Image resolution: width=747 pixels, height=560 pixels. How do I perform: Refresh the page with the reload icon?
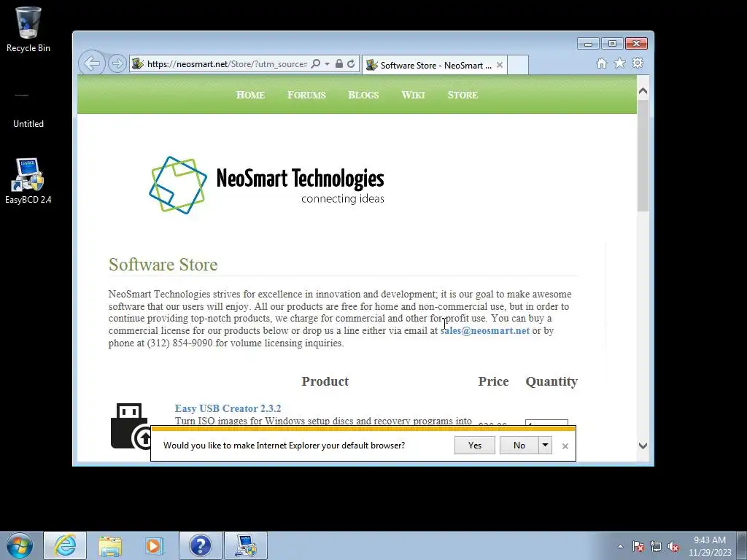tap(351, 64)
